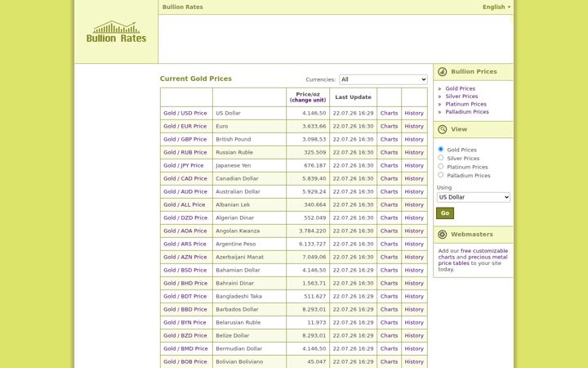Screen dimensions: 588x368
Task: Click the Webmasters gear icon
Action: [x=442, y=235]
